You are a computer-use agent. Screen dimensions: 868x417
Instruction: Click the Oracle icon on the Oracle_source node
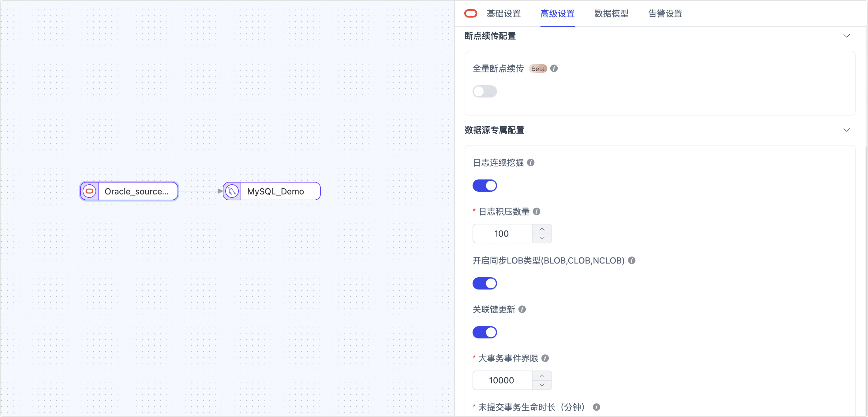click(x=89, y=191)
